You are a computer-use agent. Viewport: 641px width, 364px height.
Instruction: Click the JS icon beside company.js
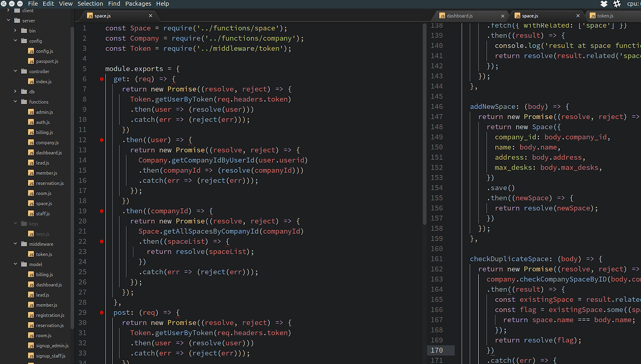(31, 143)
